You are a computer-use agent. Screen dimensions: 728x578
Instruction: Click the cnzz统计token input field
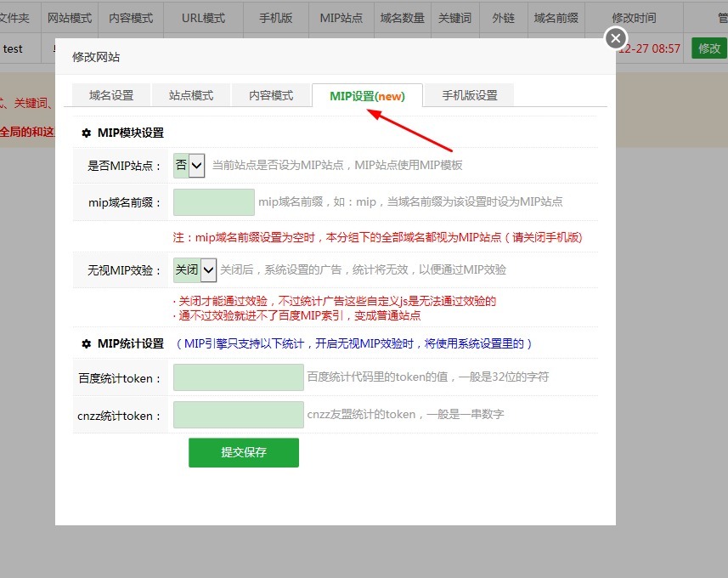(238, 415)
